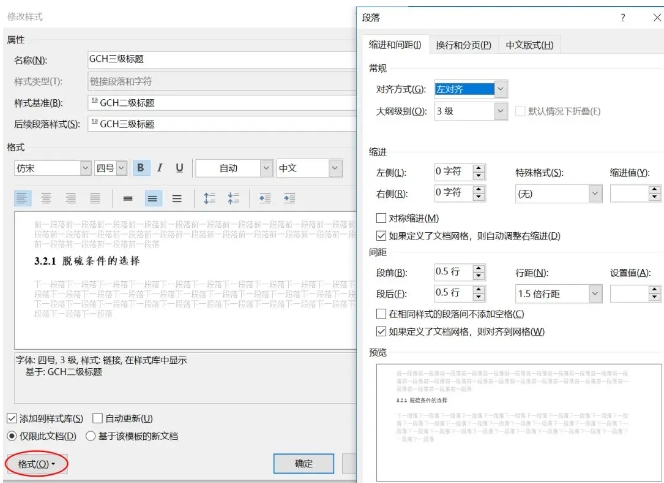664x483 pixels.
Task: Switch to 中文版式 tab
Action: [529, 45]
